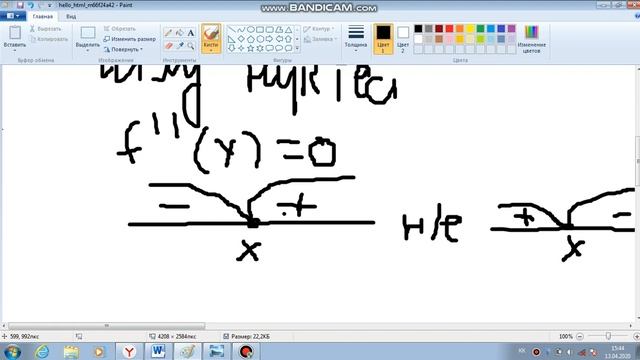Open the quick access toolbar customize arrow
The width and height of the screenshot is (640, 360).
coord(50,6)
